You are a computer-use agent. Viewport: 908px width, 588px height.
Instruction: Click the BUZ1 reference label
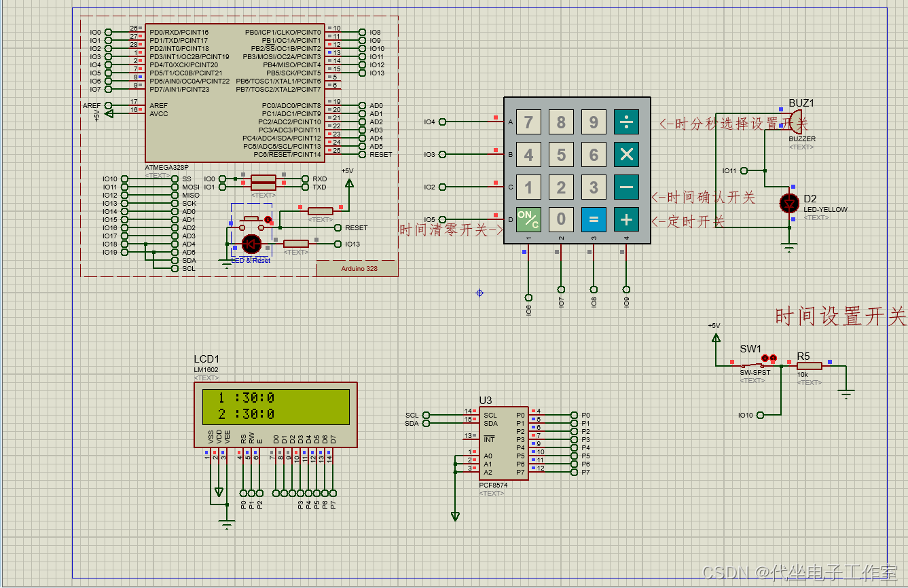(801, 103)
